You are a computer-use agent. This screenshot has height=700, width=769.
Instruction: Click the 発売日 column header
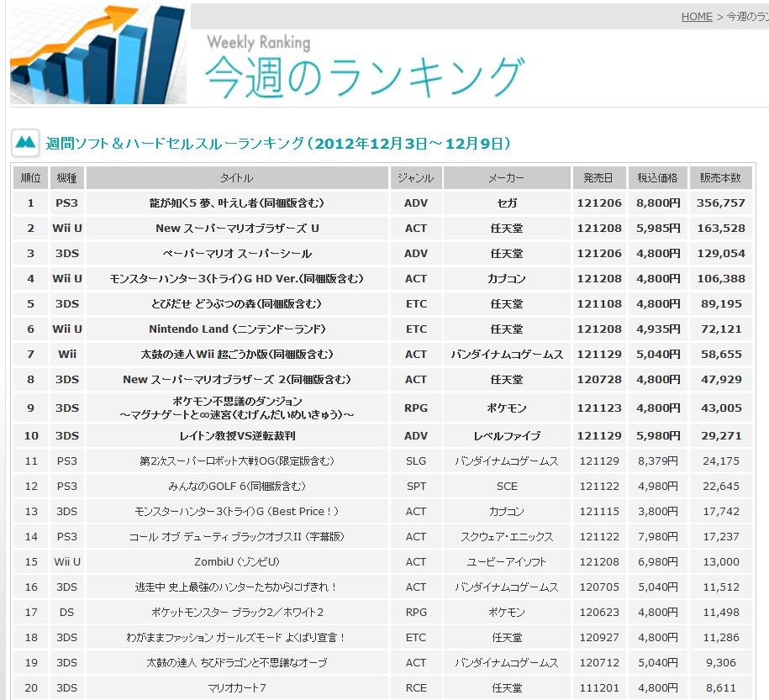[599, 178]
